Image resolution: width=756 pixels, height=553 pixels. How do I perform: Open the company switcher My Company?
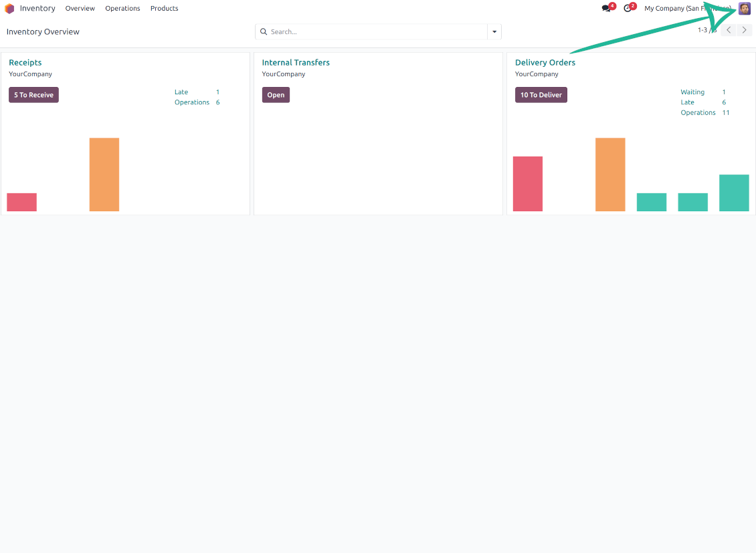coord(686,9)
